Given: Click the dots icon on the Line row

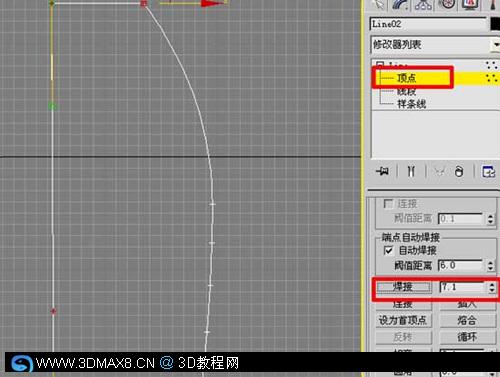Looking at the screenshot, I should (491, 65).
